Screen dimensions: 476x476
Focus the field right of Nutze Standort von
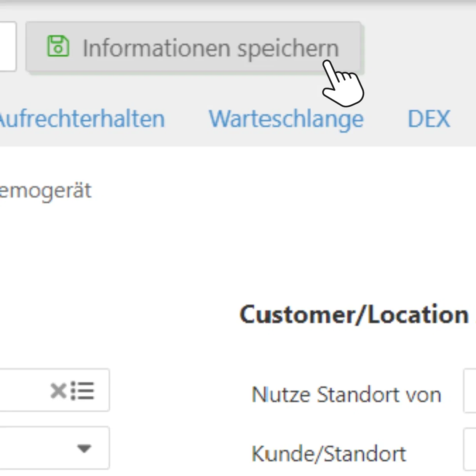coord(470,391)
